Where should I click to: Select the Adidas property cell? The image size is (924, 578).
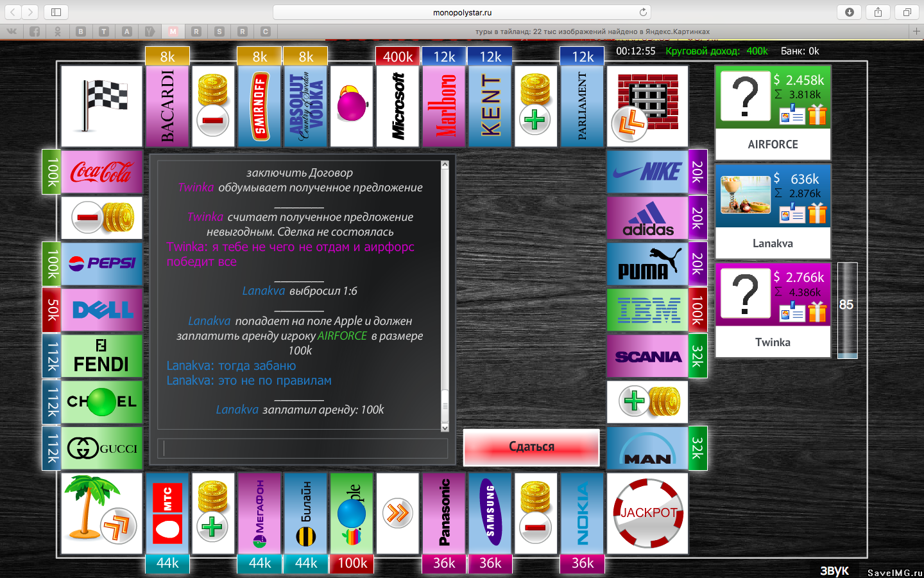tap(648, 218)
